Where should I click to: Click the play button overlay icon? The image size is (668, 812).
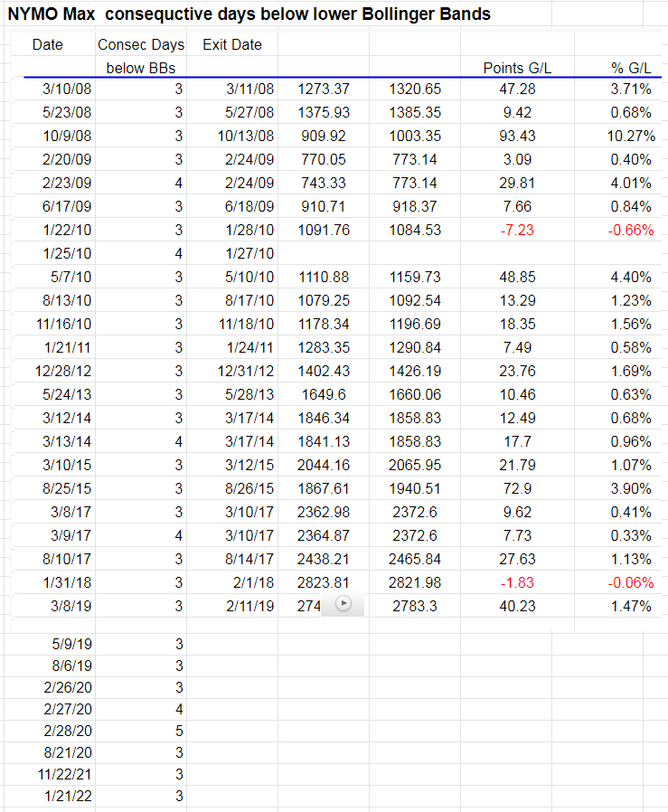click(x=343, y=605)
